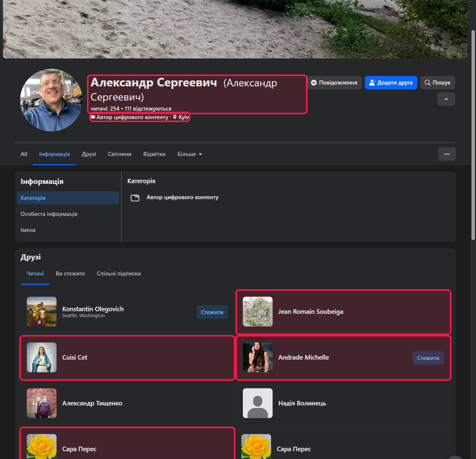Click the magnifier icon in Пошук
Viewport: 476px width, 459px height.
click(428, 83)
